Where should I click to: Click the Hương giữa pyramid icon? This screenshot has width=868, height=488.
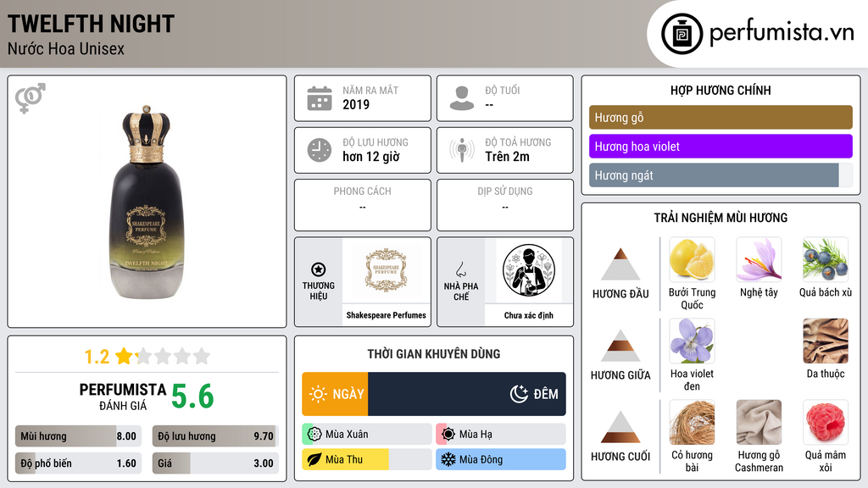coord(620,346)
